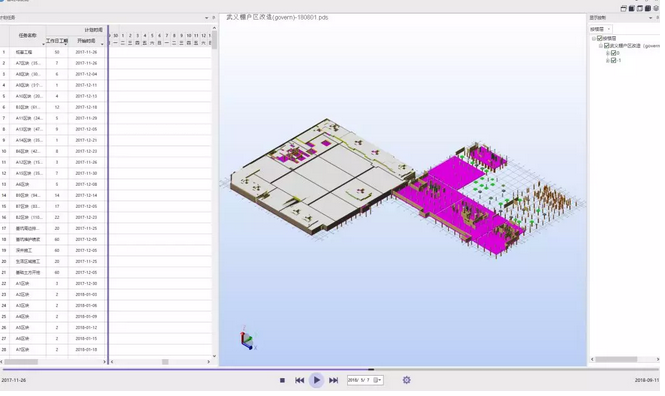Viewport: 665px width, 396px height.
Task: Click the work duration column header
Action: point(57,41)
